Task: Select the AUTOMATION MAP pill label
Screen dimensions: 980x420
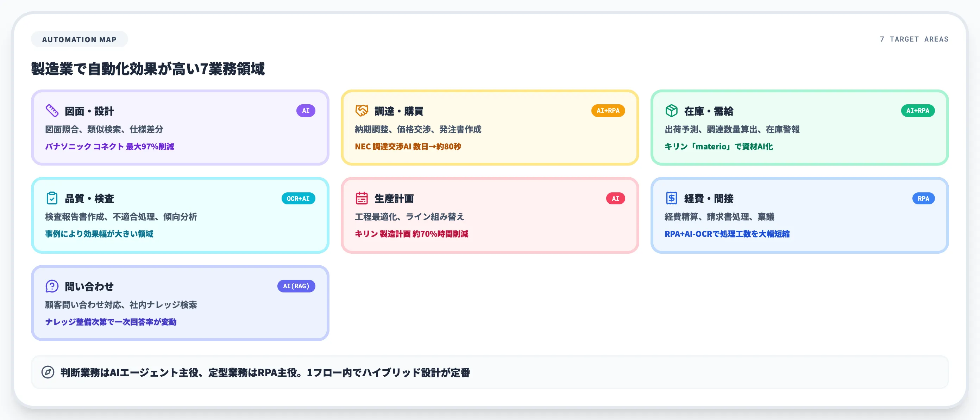Action: click(x=80, y=39)
